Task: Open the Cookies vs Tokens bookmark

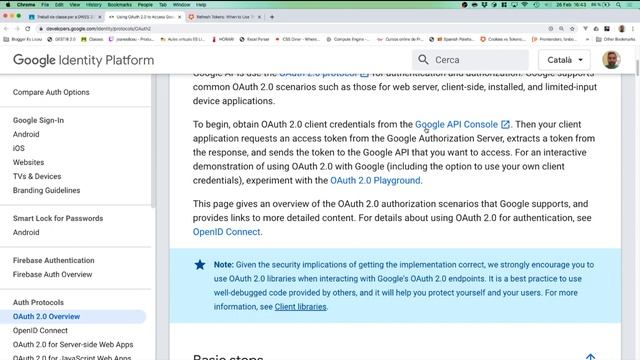Action: point(503,39)
